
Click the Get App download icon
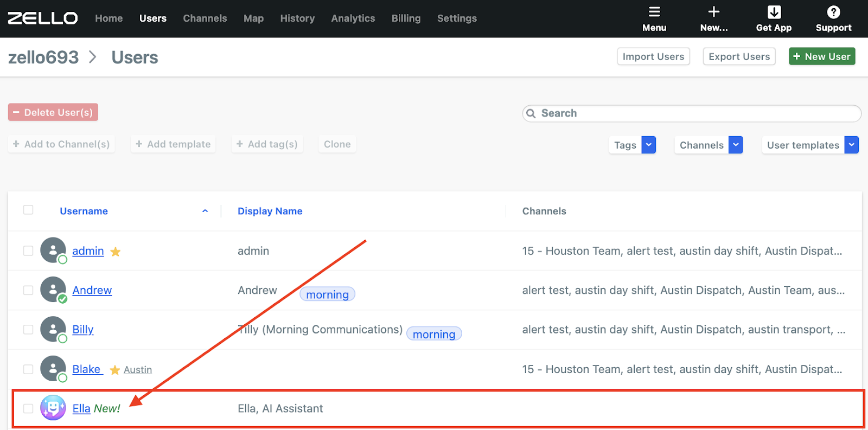(774, 12)
